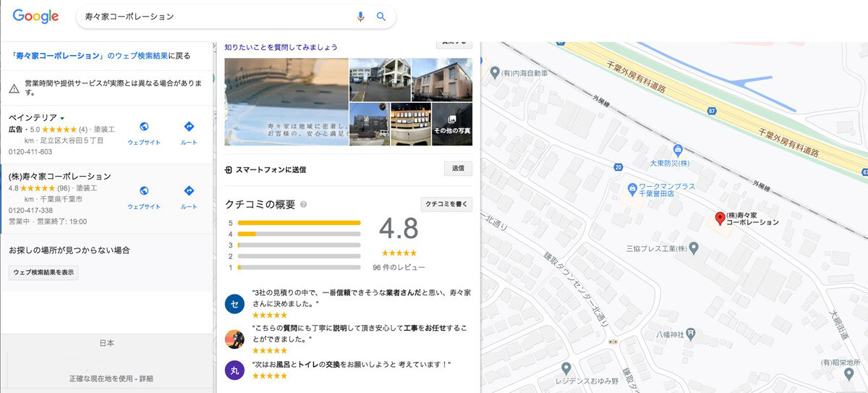This screenshot has width=868, height=393.
Task: Start voice search with microphone icon
Action: coord(360,17)
